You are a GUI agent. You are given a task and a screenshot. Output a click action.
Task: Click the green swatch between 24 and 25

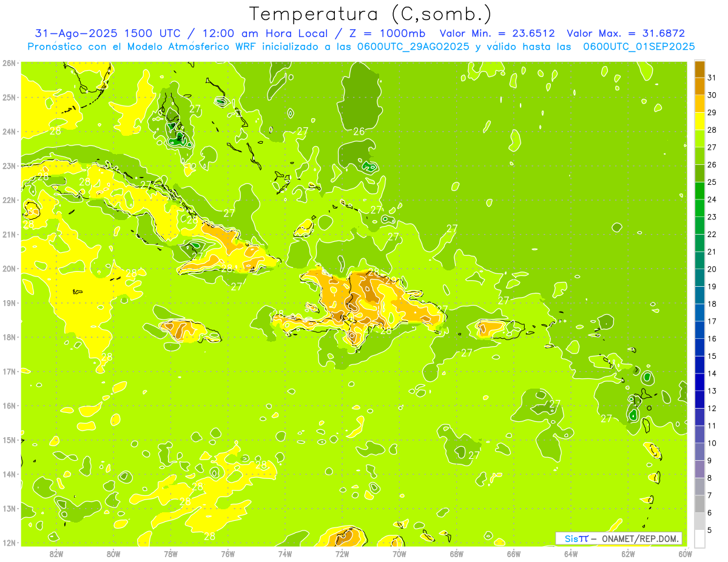click(699, 190)
